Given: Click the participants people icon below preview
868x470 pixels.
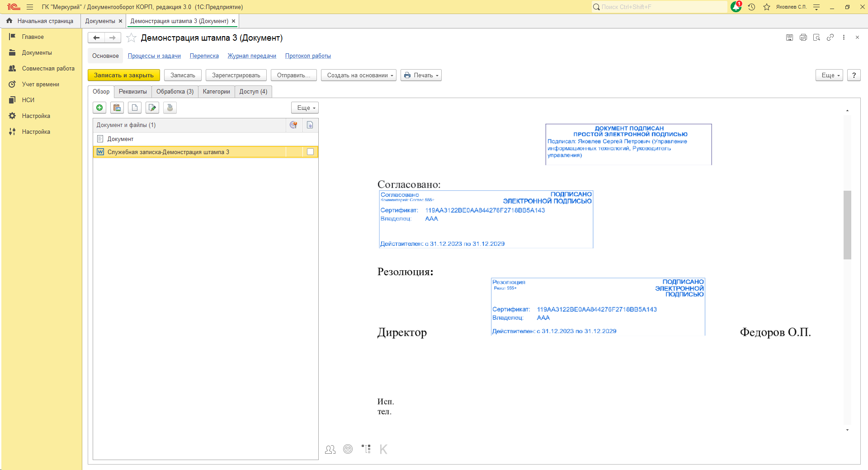Looking at the screenshot, I should [x=330, y=449].
